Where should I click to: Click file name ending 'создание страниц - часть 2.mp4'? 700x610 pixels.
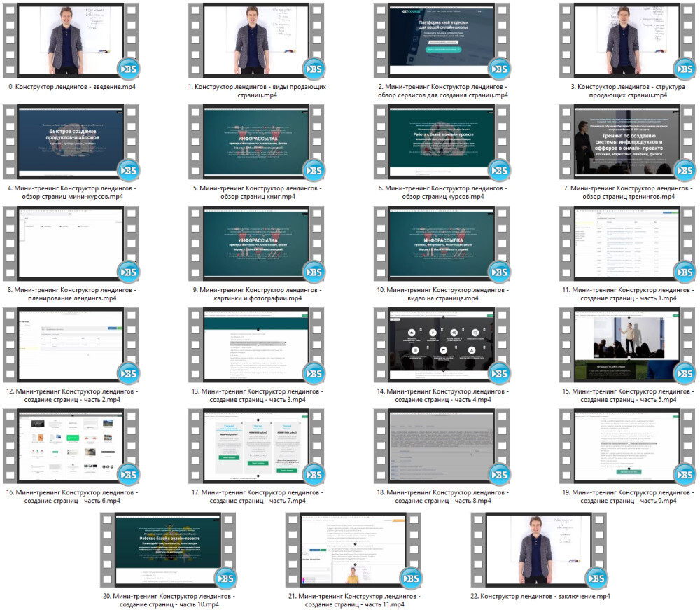coord(72,395)
